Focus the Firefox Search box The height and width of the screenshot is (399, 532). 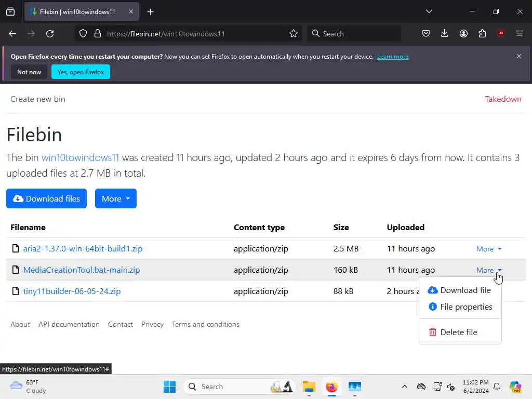pyautogui.click(x=354, y=34)
